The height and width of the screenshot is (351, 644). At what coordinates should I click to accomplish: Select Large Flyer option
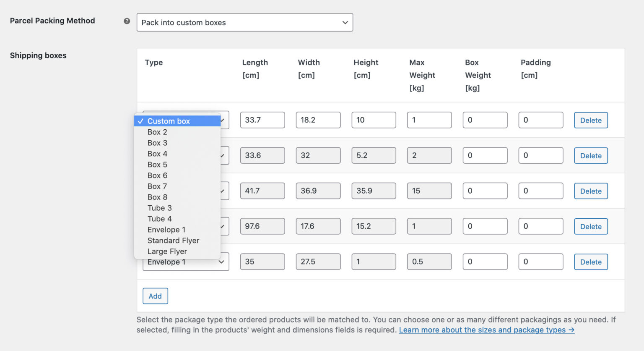tap(167, 251)
